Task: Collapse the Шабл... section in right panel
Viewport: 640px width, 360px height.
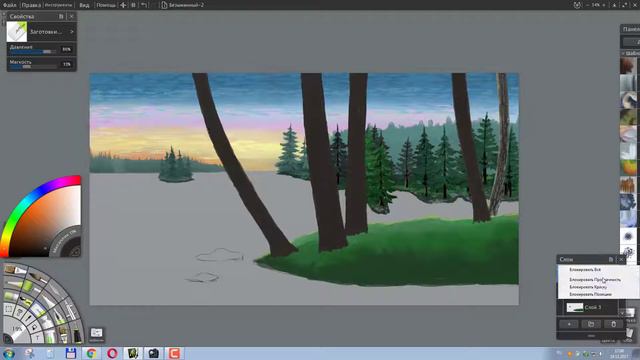Action: 623,53
